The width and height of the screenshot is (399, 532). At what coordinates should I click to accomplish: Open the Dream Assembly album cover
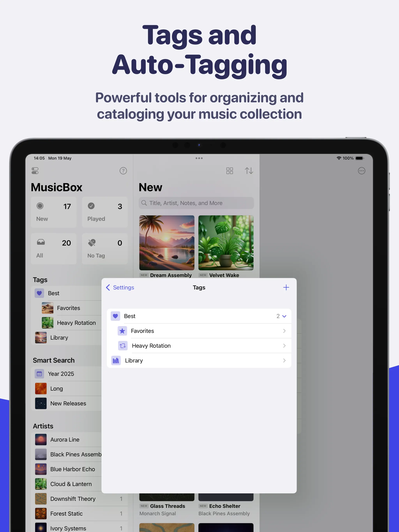167,243
